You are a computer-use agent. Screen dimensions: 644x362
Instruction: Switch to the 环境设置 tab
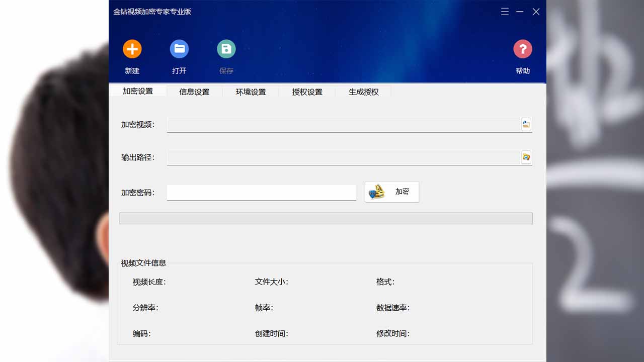tap(251, 92)
